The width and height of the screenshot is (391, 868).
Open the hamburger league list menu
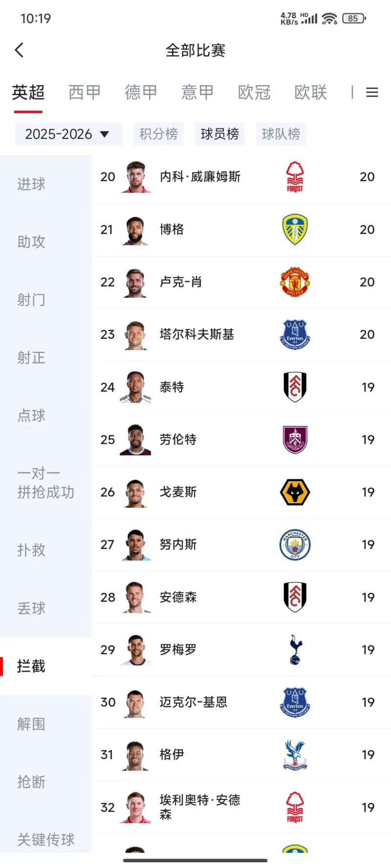pyautogui.click(x=372, y=92)
